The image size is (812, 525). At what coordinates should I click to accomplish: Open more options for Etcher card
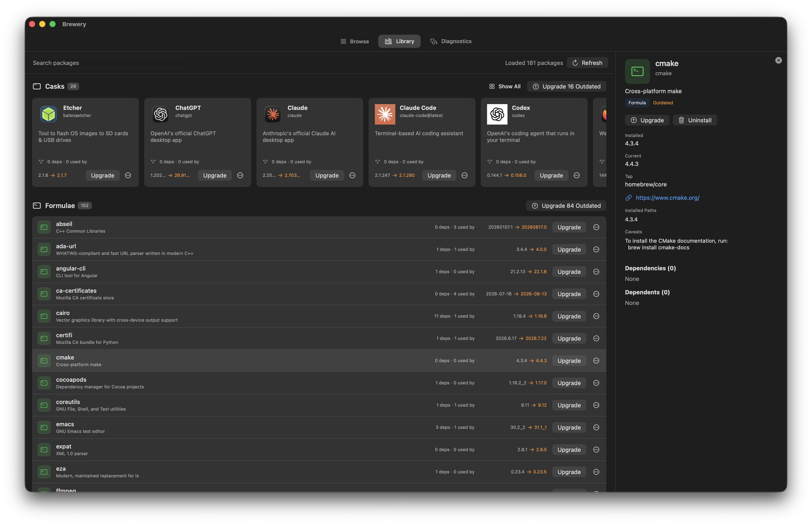click(128, 175)
